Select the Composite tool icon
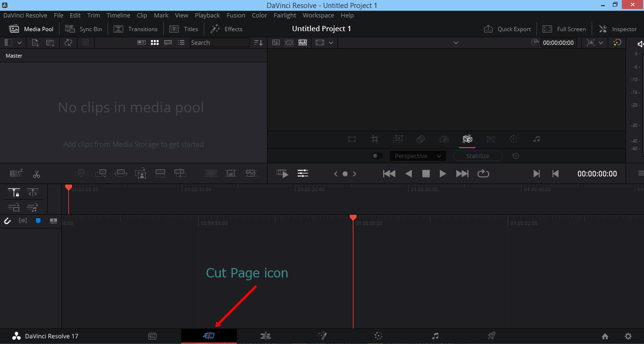This screenshot has height=344, width=644. pos(421,139)
